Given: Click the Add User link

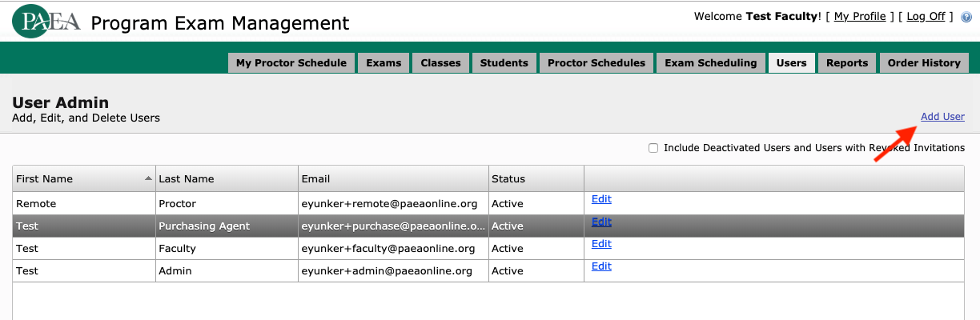Looking at the screenshot, I should pyautogui.click(x=942, y=117).
